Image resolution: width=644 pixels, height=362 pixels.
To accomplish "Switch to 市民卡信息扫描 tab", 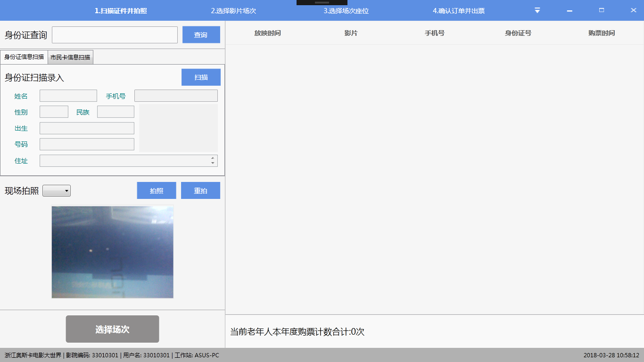I will tap(70, 57).
